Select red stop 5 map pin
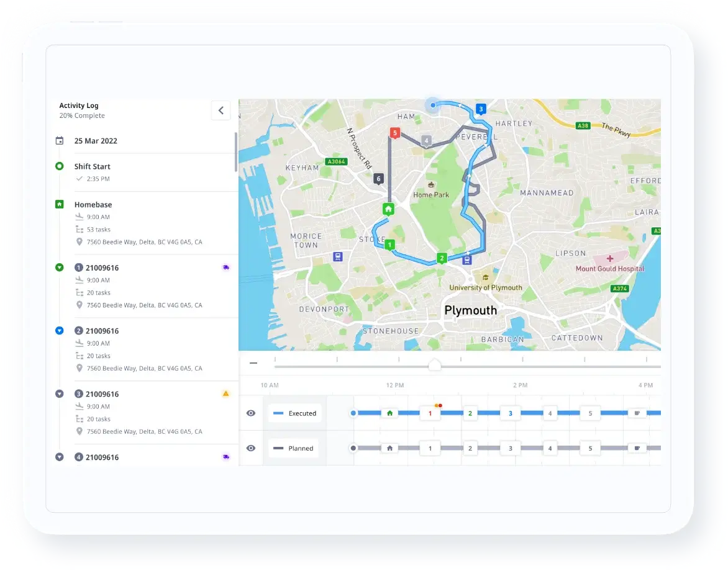The width and height of the screenshot is (728, 571). tap(394, 132)
